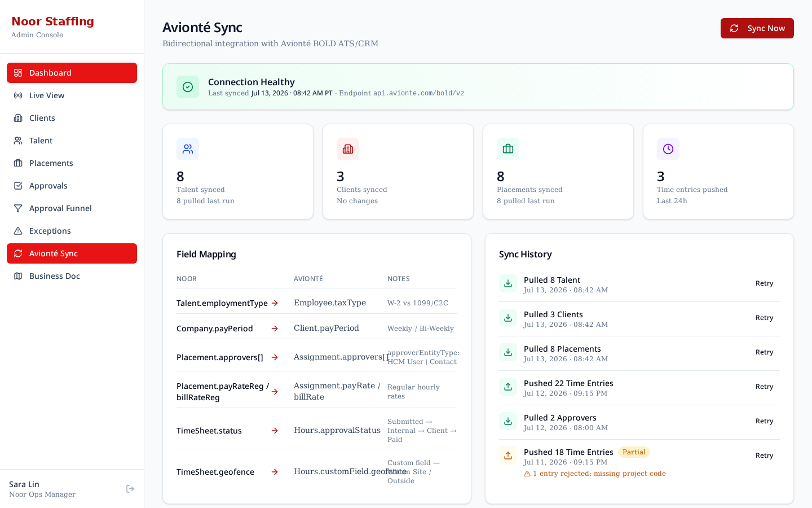The image size is (812, 508).
Task: Click the logout icon beside Sara Lin
Action: click(130, 489)
